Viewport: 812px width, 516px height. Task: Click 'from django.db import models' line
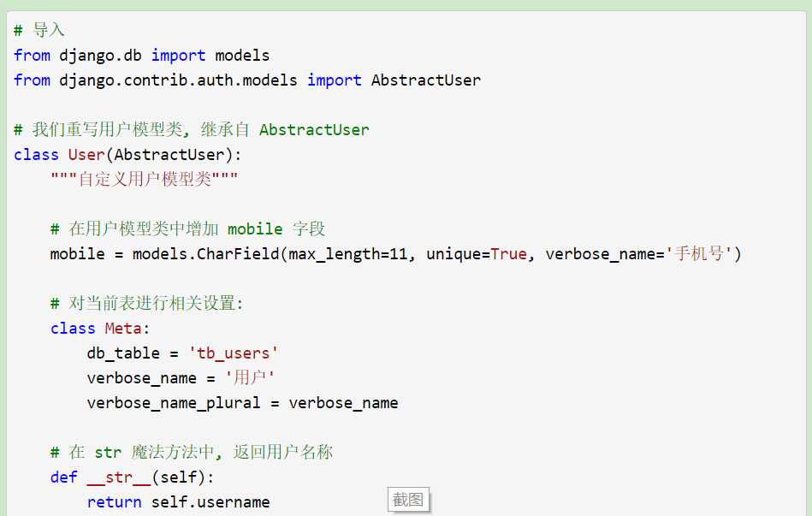point(141,56)
